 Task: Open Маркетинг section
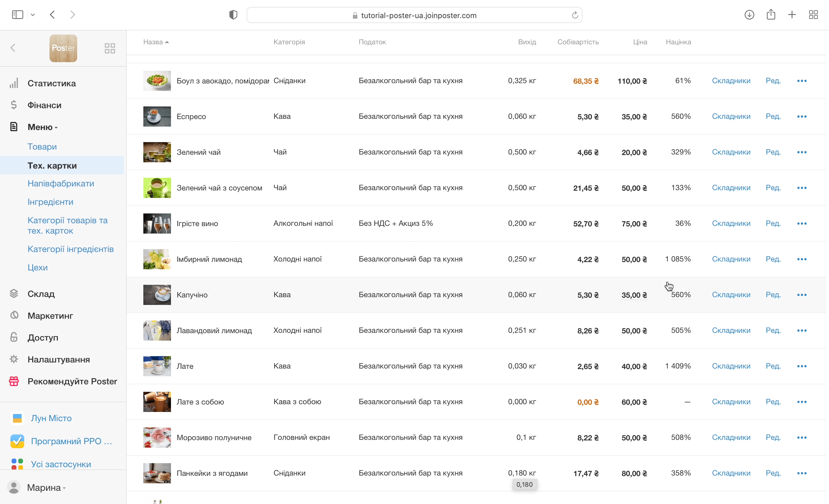tap(50, 316)
